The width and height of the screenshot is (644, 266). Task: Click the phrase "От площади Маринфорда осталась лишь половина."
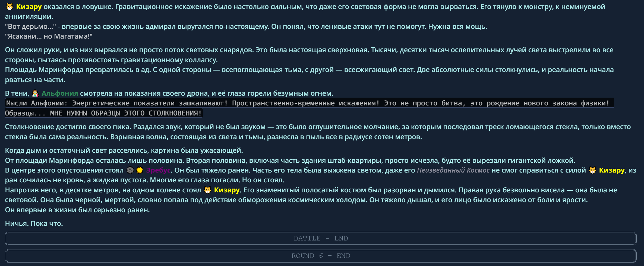pyautogui.click(x=94, y=160)
